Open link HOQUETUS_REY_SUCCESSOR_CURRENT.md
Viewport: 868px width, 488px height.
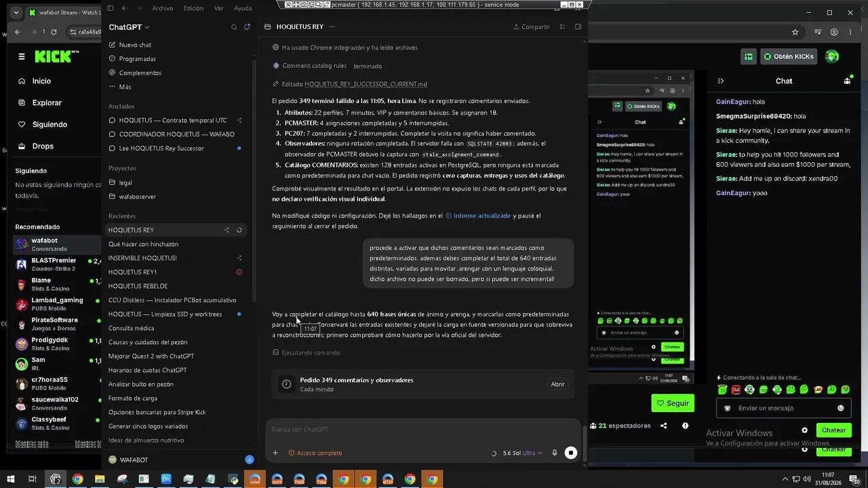[366, 84]
